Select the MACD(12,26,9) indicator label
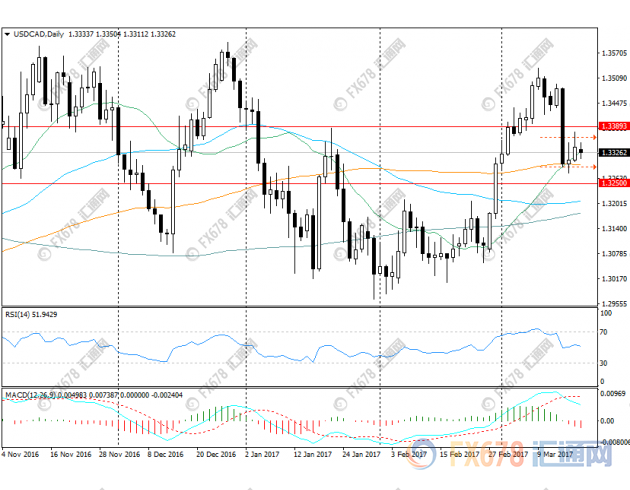Image resolution: width=630 pixels, height=490 pixels. [x=30, y=395]
